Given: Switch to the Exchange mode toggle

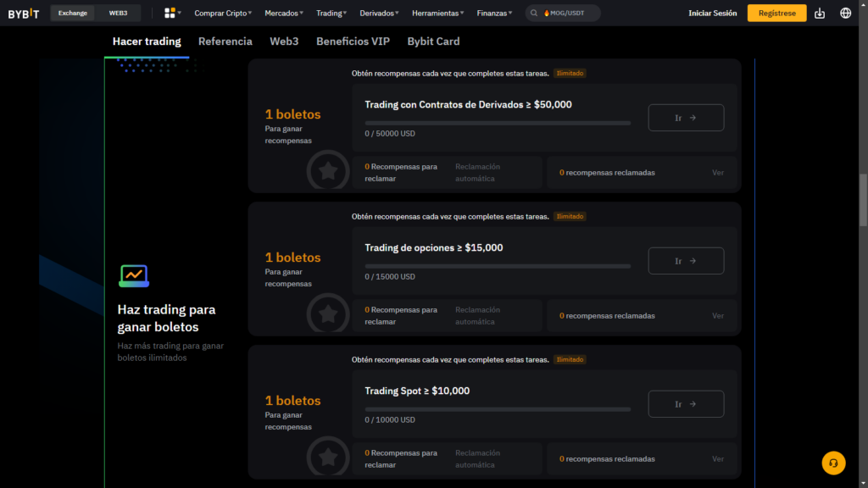Looking at the screenshot, I should tap(73, 13).
